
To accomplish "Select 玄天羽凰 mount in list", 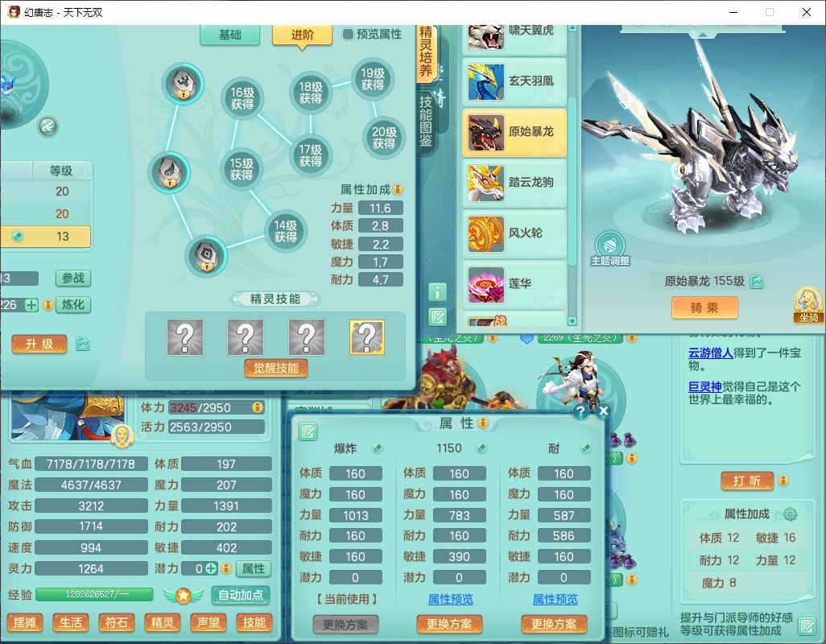I will pos(514,81).
